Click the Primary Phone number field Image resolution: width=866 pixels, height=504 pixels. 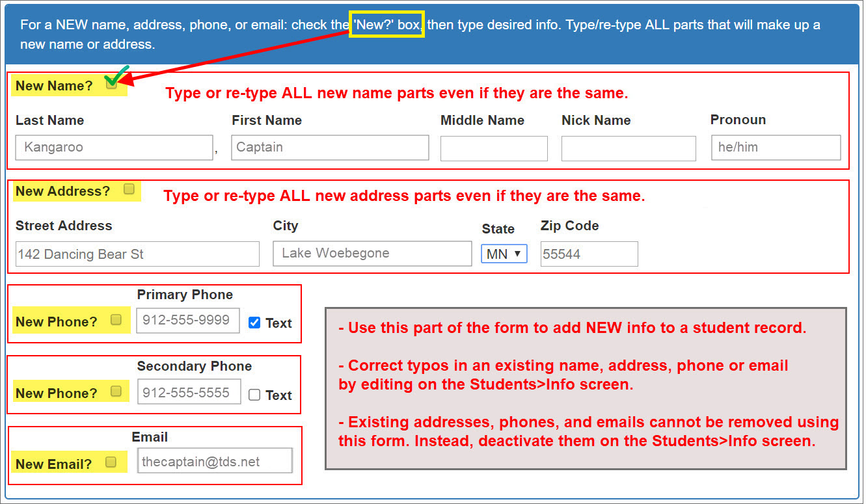point(187,320)
